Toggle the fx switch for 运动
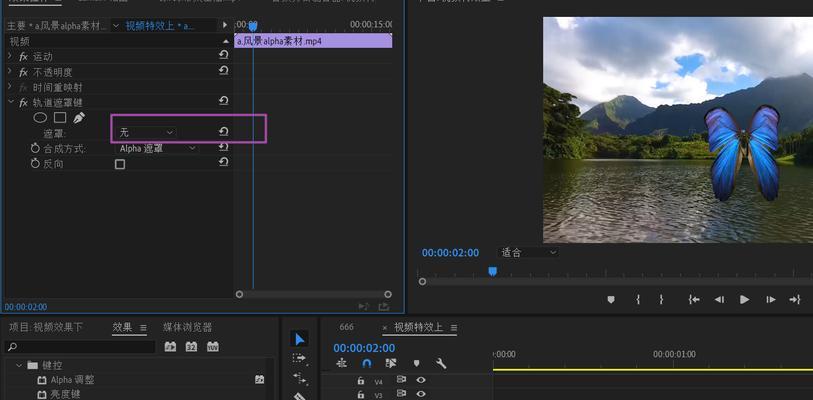Viewport: 813px width, 400px height. point(23,57)
